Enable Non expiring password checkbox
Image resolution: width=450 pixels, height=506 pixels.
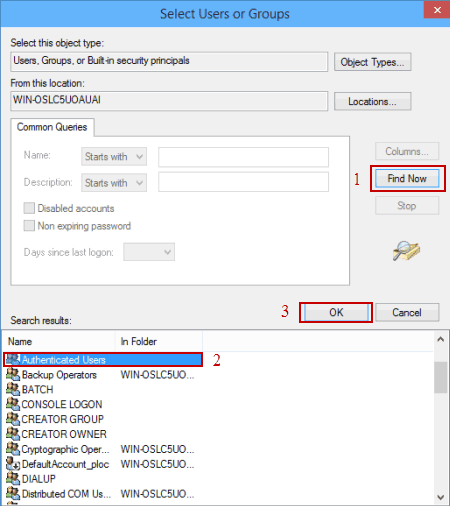[29, 226]
